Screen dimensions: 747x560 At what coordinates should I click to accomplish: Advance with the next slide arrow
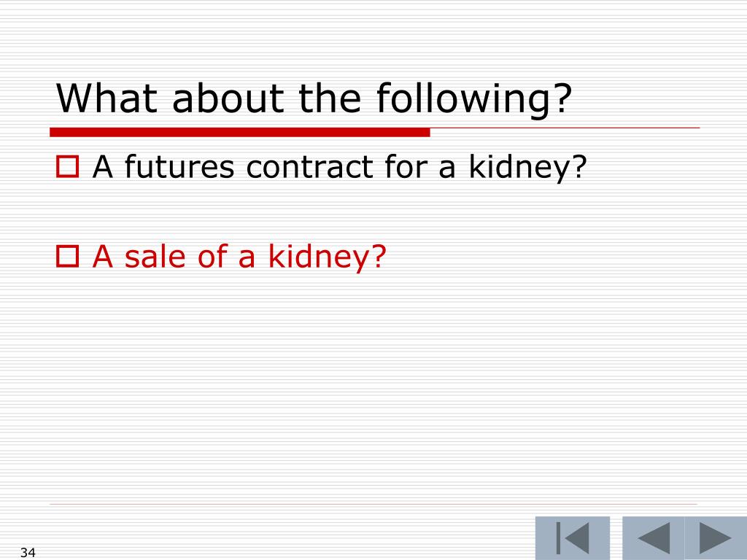point(716,538)
